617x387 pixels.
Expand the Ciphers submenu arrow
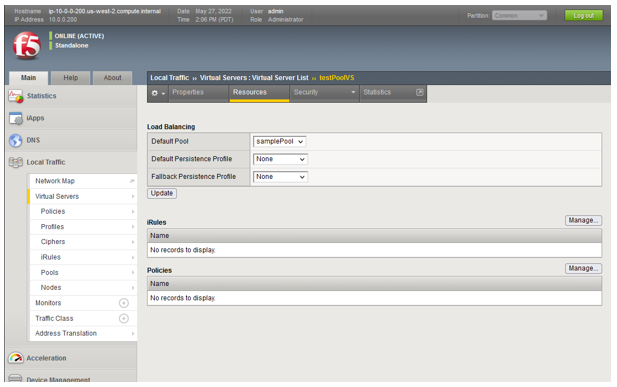click(133, 242)
